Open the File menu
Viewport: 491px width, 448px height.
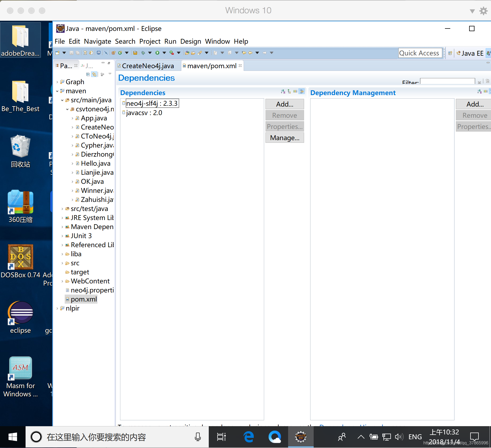click(60, 41)
